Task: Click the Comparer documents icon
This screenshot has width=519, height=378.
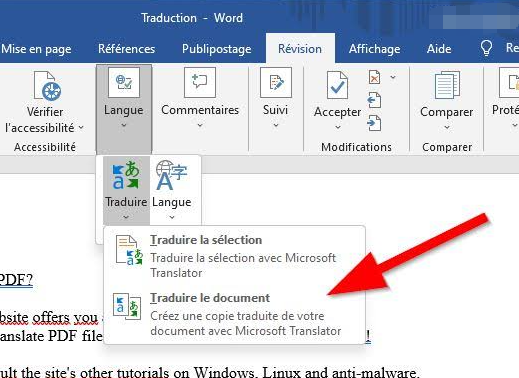Action: point(447,85)
